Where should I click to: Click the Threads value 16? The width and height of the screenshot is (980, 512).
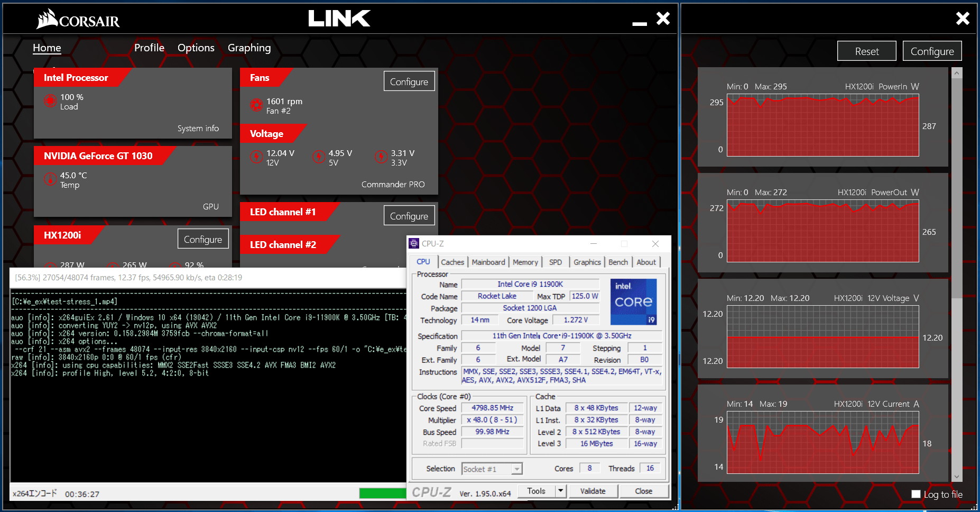[x=650, y=468]
